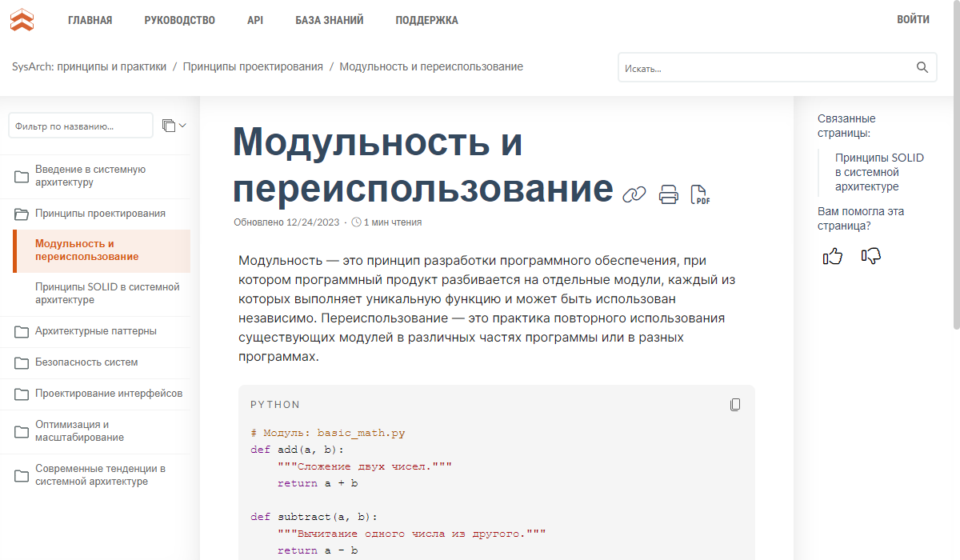960x560 pixels.
Task: Open the expand/collapse all categories dropdown
Action: tap(174, 126)
